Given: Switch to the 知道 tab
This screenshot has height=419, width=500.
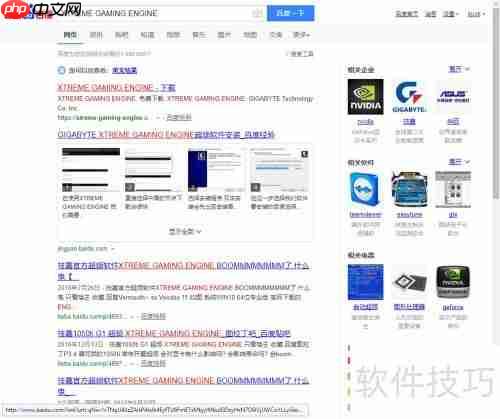Looking at the screenshot, I should pyautogui.click(x=147, y=35).
